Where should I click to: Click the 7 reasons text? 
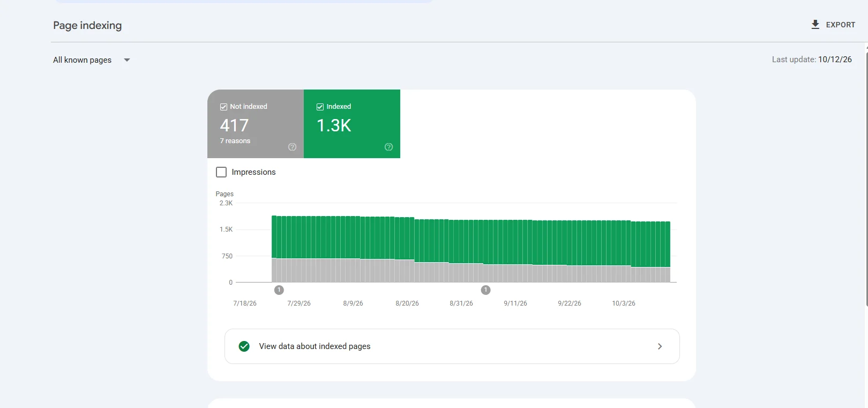(x=235, y=141)
